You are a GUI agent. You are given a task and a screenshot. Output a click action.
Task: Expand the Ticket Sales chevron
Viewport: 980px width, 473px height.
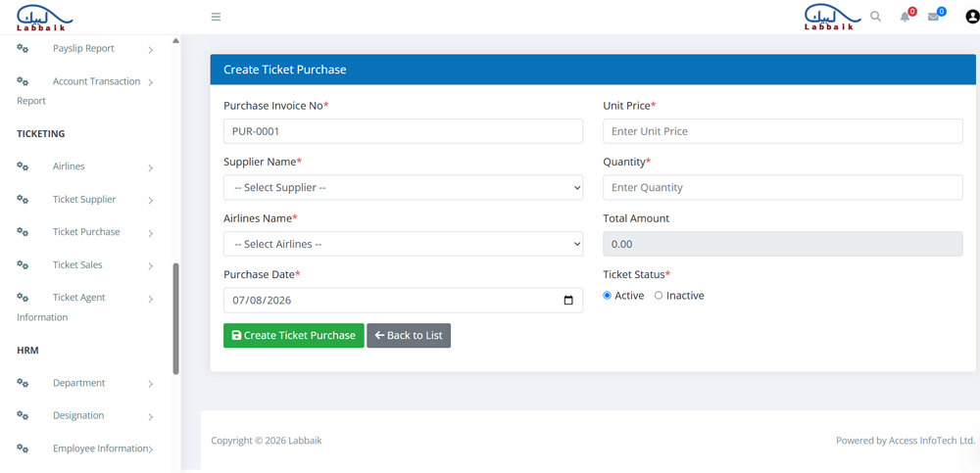pyautogui.click(x=151, y=266)
